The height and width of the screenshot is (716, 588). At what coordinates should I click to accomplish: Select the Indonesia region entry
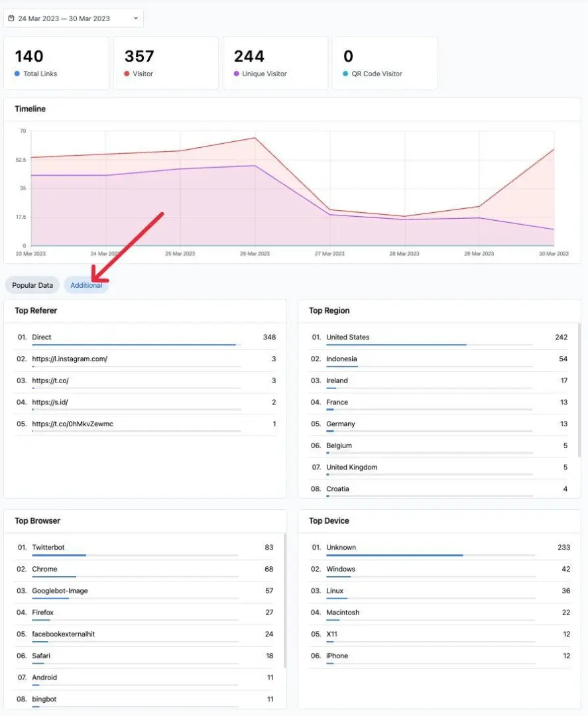click(341, 359)
